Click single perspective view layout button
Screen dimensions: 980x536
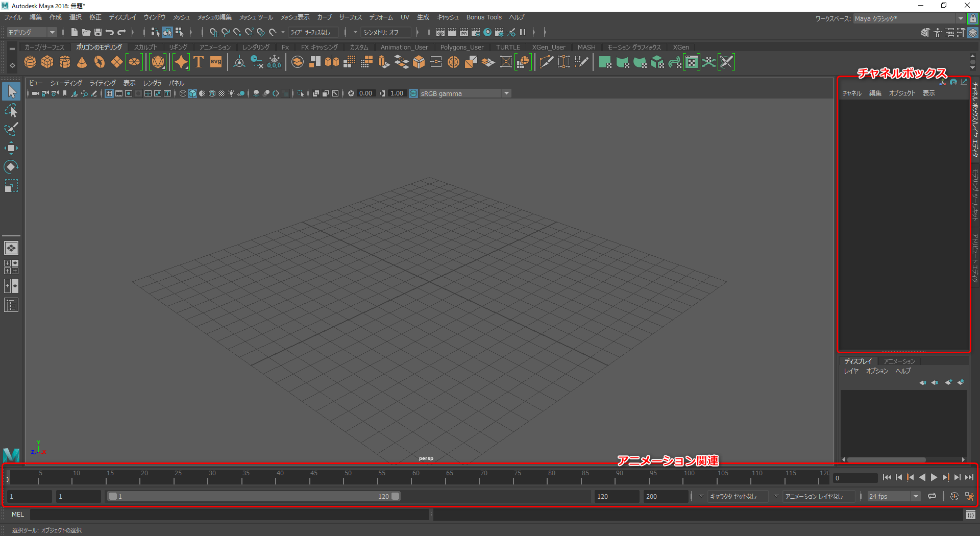[x=11, y=248]
